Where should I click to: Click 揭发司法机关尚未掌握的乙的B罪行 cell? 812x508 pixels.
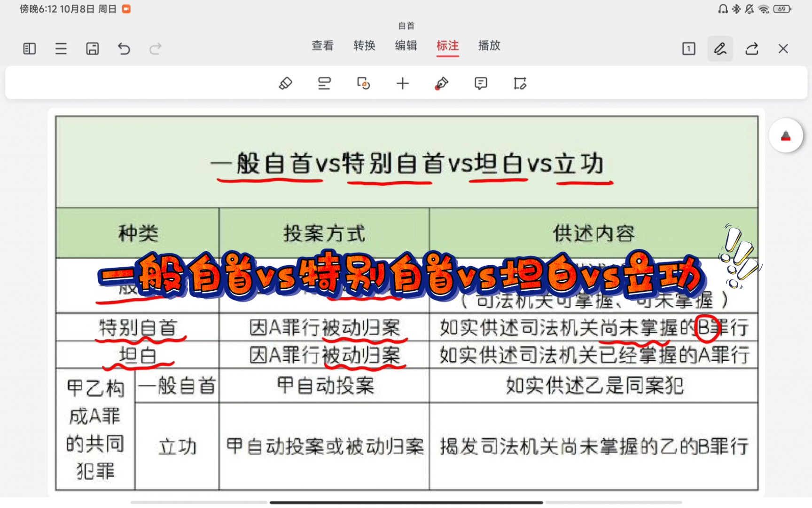594,446
